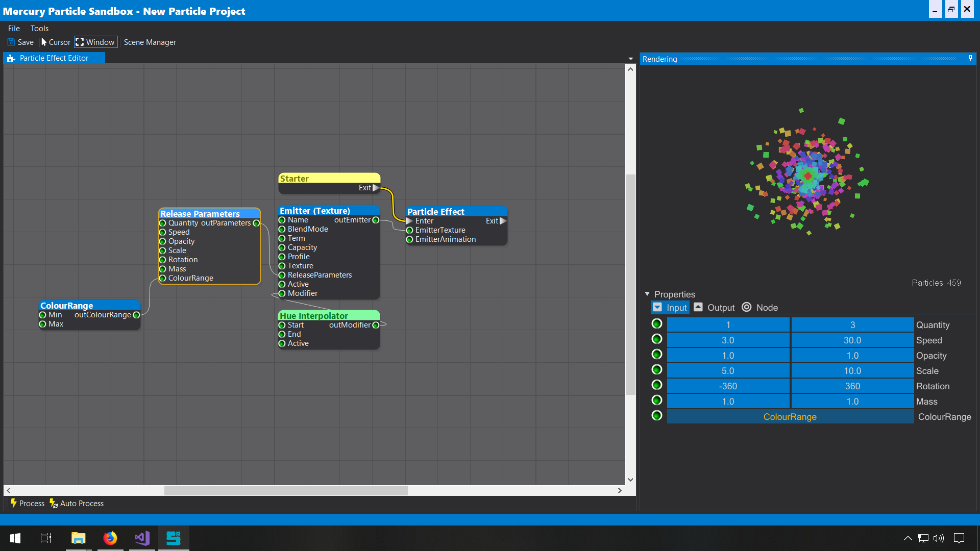The height and width of the screenshot is (551, 980).
Task: Toggle the Mass input pin
Action: [657, 400]
